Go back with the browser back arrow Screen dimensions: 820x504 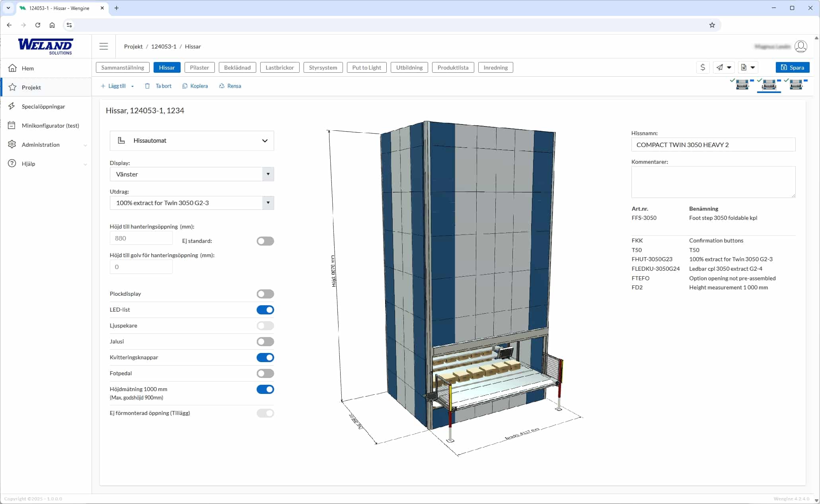click(9, 25)
